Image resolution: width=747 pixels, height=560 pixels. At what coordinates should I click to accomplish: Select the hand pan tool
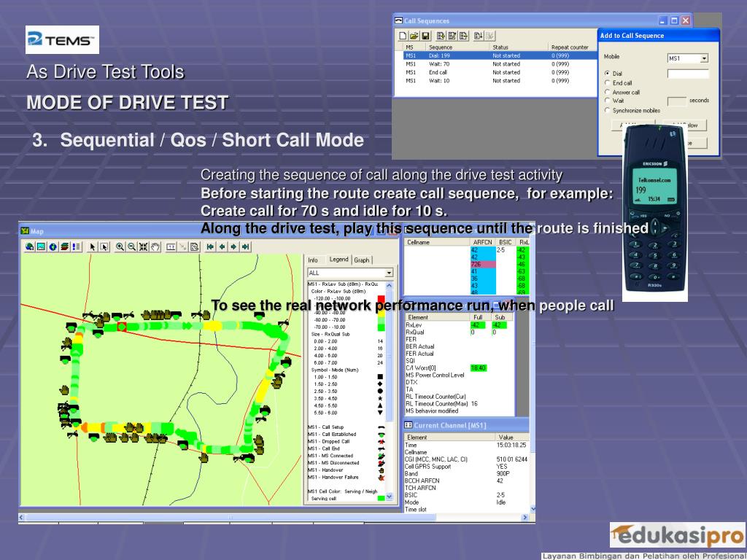click(155, 246)
